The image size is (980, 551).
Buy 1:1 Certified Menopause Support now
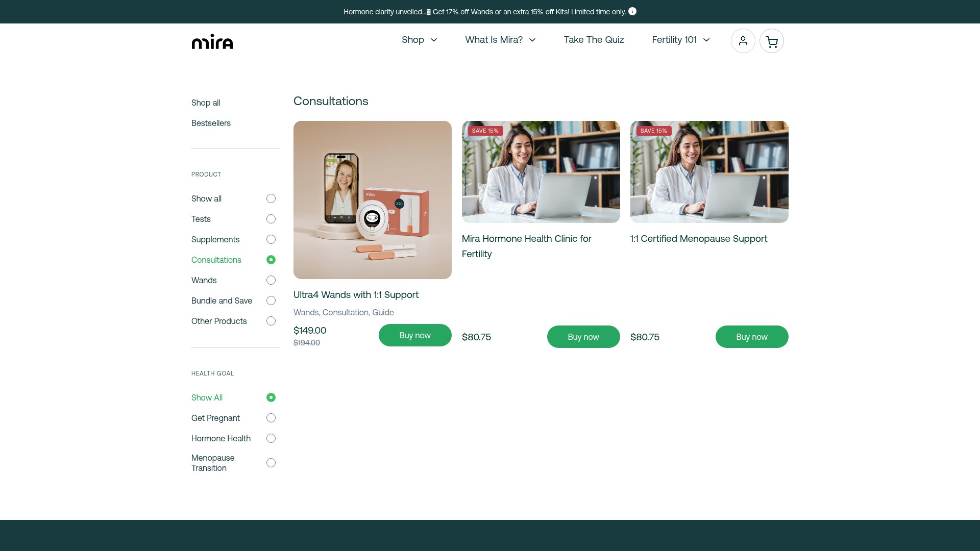(752, 337)
